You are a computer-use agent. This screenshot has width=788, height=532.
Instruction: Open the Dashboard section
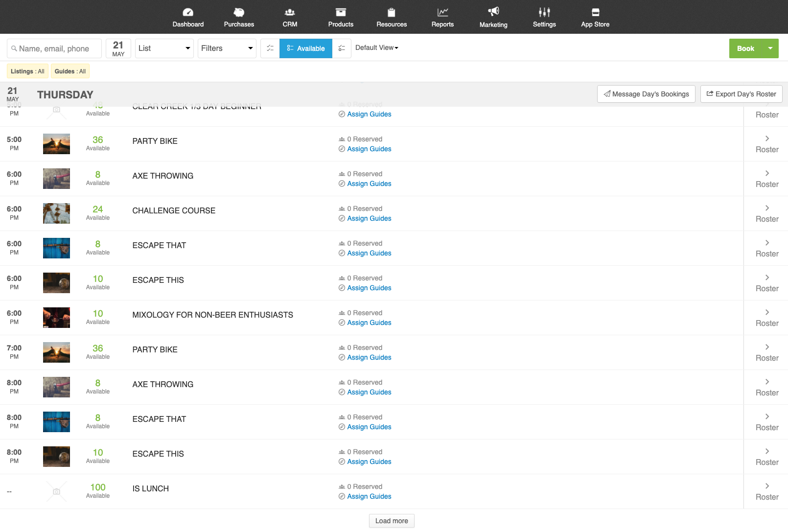click(x=188, y=17)
